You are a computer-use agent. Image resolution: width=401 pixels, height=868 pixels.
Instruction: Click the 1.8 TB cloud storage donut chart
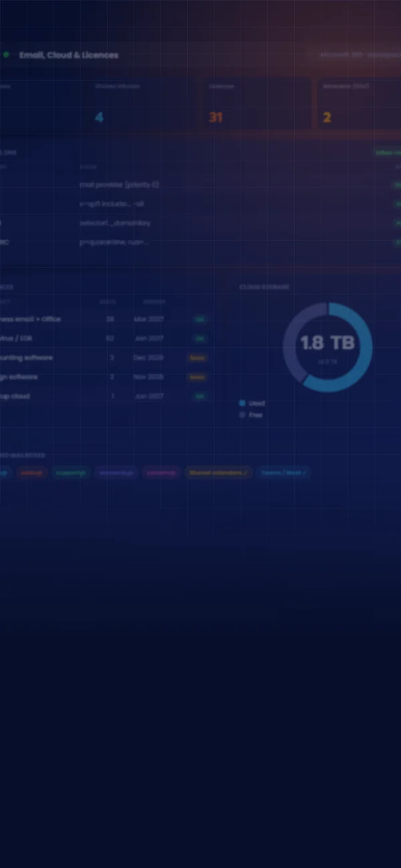[x=327, y=347]
